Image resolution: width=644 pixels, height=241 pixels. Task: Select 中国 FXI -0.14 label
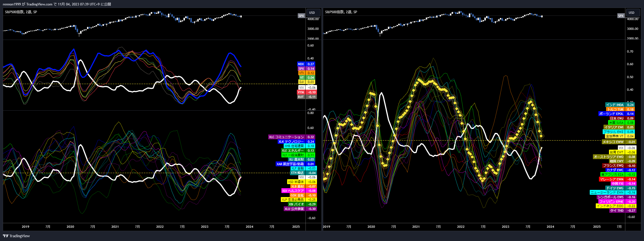point(624,184)
